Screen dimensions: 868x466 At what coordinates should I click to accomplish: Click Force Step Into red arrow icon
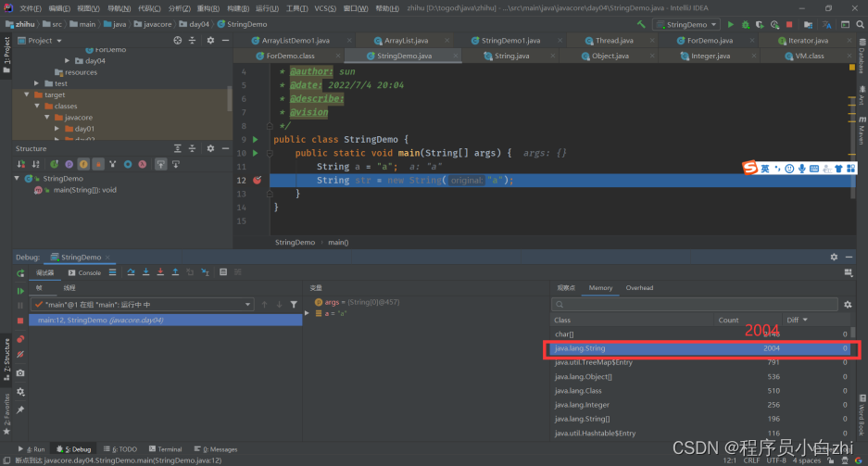point(160,272)
